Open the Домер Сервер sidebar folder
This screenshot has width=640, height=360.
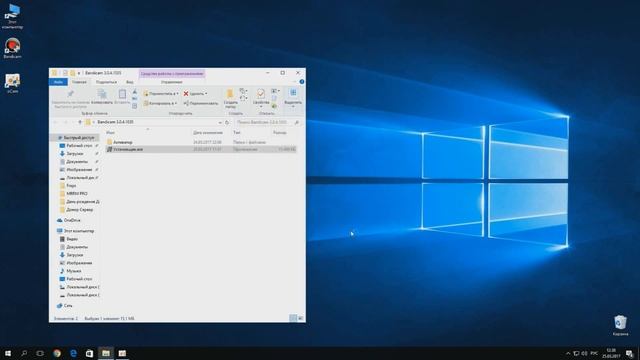click(x=80, y=209)
